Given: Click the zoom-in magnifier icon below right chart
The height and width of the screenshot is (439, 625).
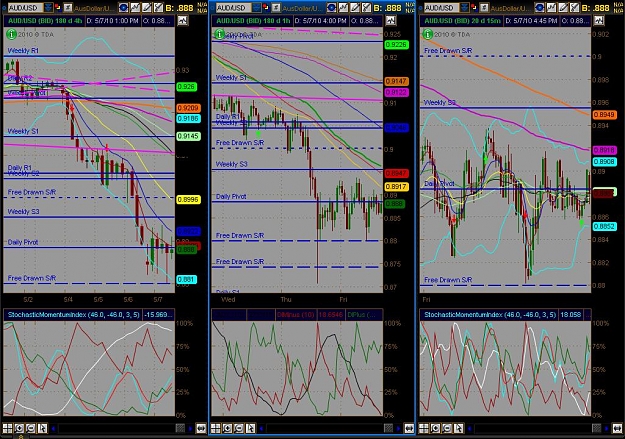Looking at the screenshot, I should point(436,429).
